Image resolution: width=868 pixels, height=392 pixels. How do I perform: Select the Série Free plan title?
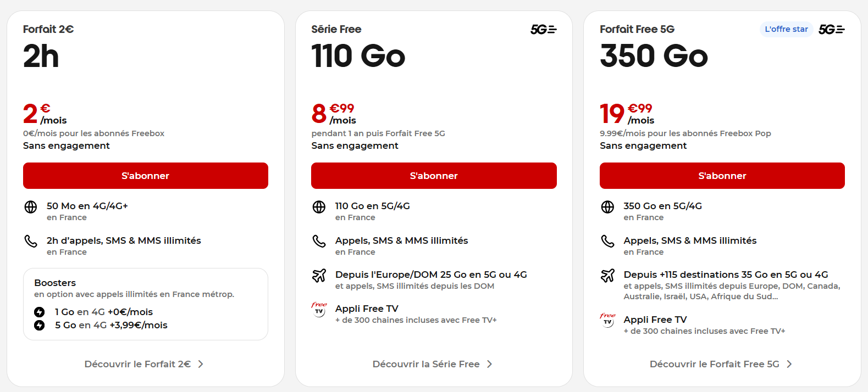pyautogui.click(x=336, y=29)
